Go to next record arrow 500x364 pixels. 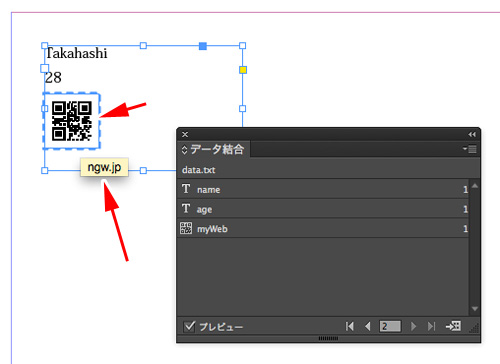point(413,326)
